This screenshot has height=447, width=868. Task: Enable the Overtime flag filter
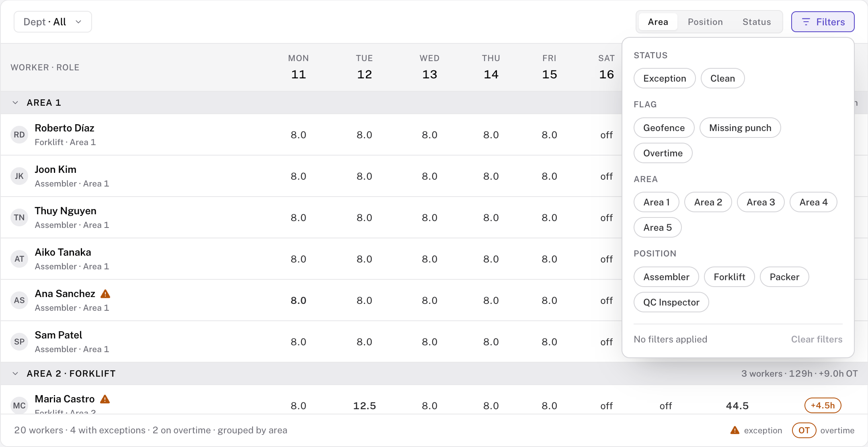pyautogui.click(x=663, y=153)
